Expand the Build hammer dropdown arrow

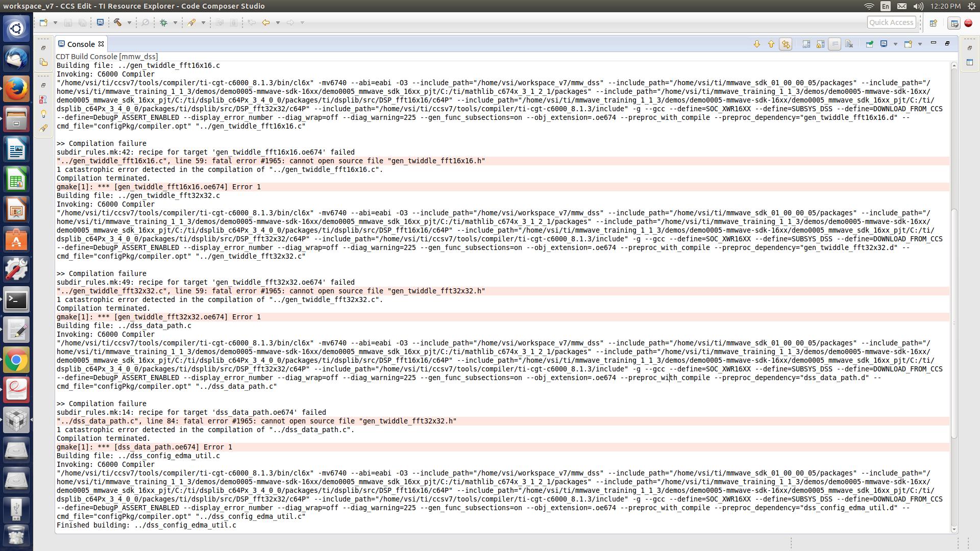click(129, 22)
